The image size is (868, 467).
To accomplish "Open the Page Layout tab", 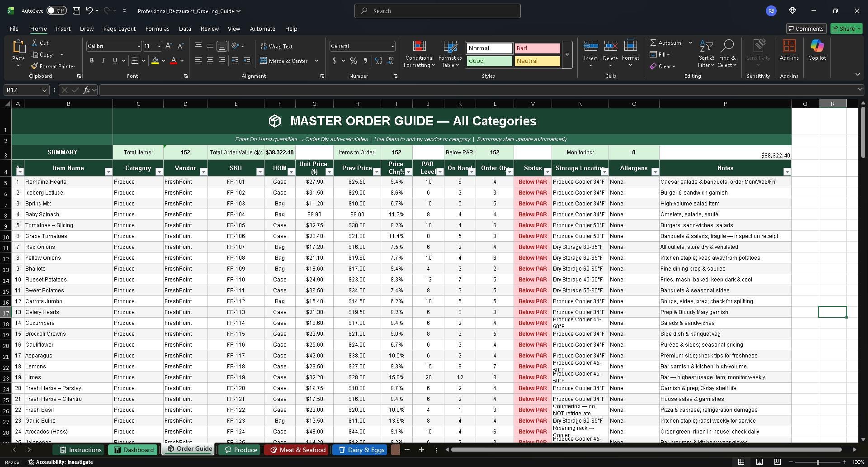I will pyautogui.click(x=119, y=29).
